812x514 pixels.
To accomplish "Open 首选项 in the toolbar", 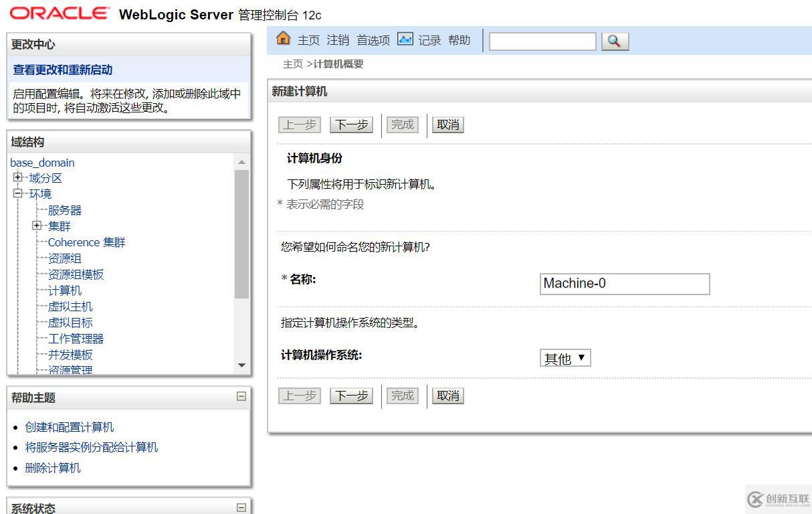I will [373, 40].
